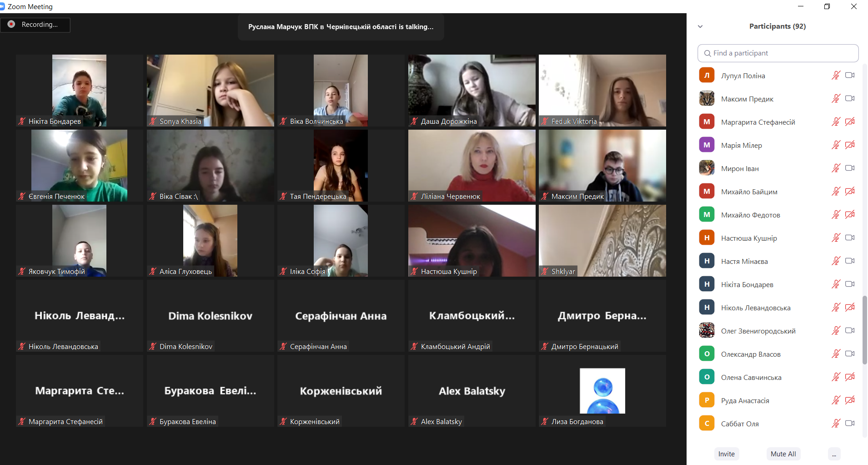
Task: Click the Корженівський name tile
Action: [x=341, y=391]
